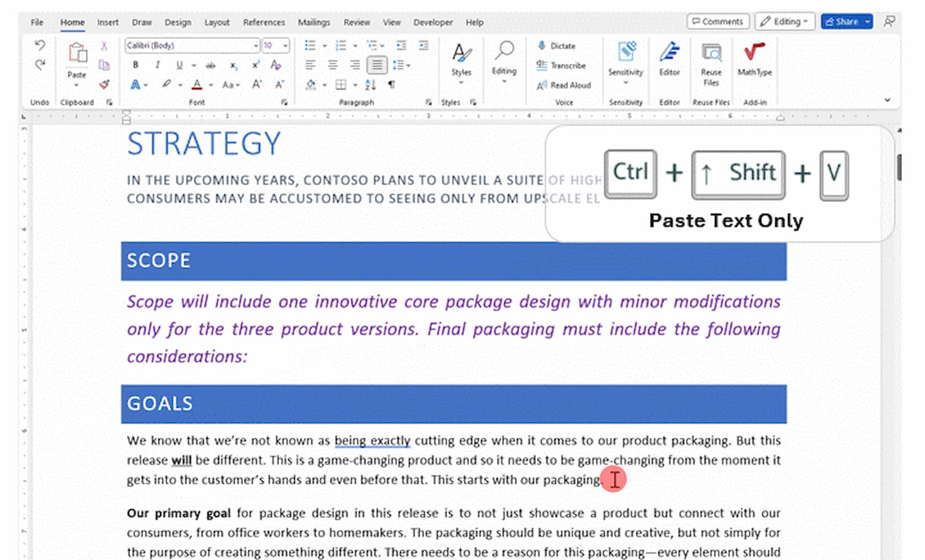Screen dimensions: 925x560
Task: Switch to the Review tab
Action: pos(357,22)
